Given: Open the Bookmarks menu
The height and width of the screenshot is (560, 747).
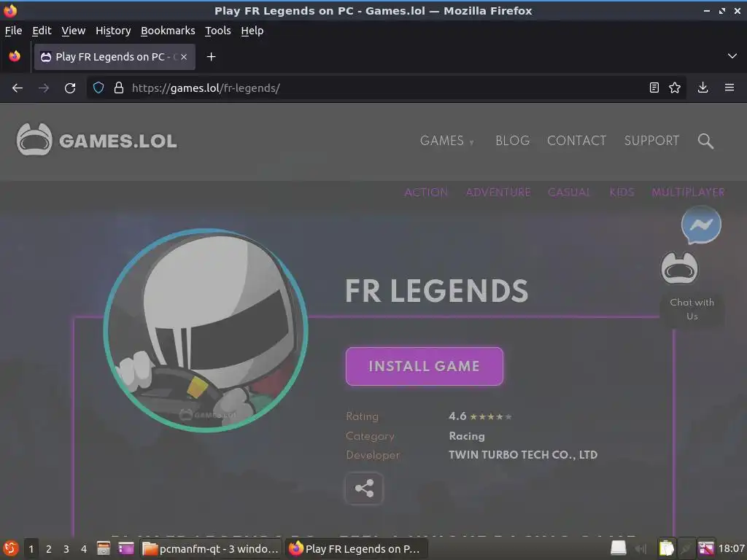Looking at the screenshot, I should click(x=168, y=31).
